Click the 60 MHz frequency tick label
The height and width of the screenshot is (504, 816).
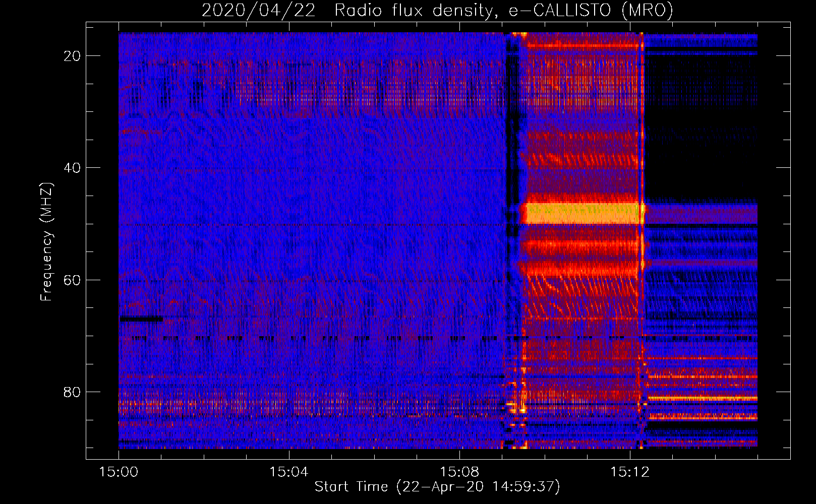click(x=72, y=280)
